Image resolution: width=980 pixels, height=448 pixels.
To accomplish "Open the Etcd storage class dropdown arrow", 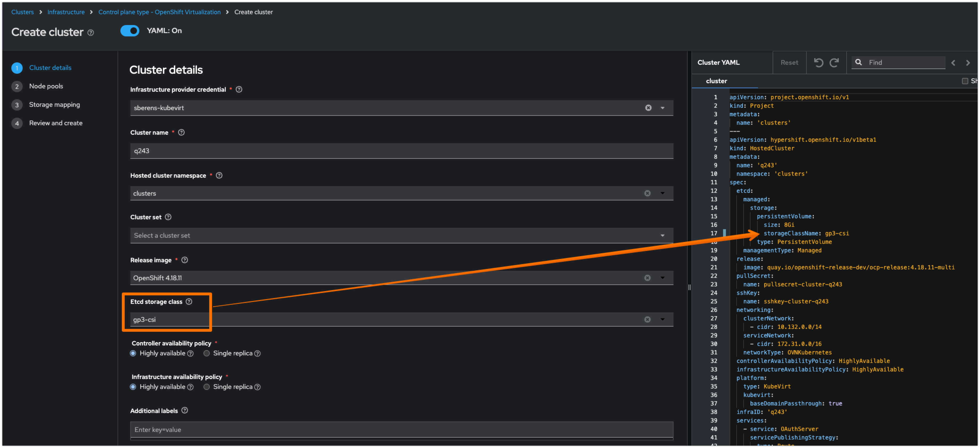I will [662, 319].
